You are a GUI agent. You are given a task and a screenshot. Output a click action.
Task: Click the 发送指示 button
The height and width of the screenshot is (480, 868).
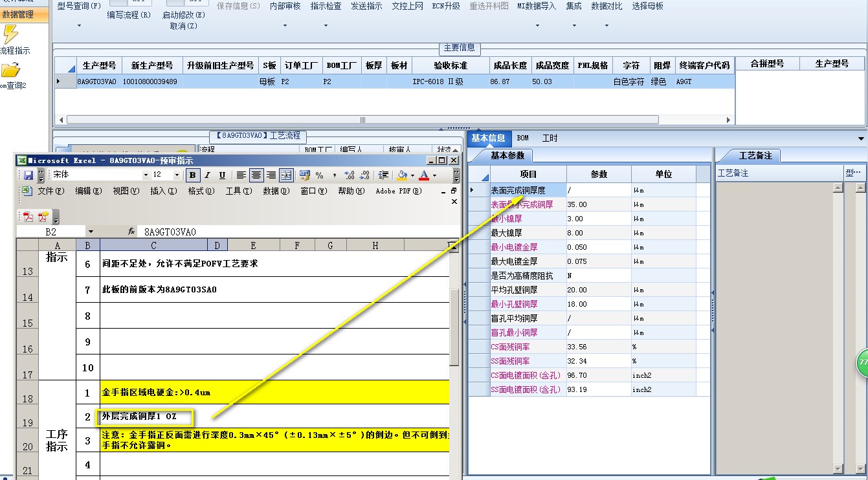coord(366,6)
